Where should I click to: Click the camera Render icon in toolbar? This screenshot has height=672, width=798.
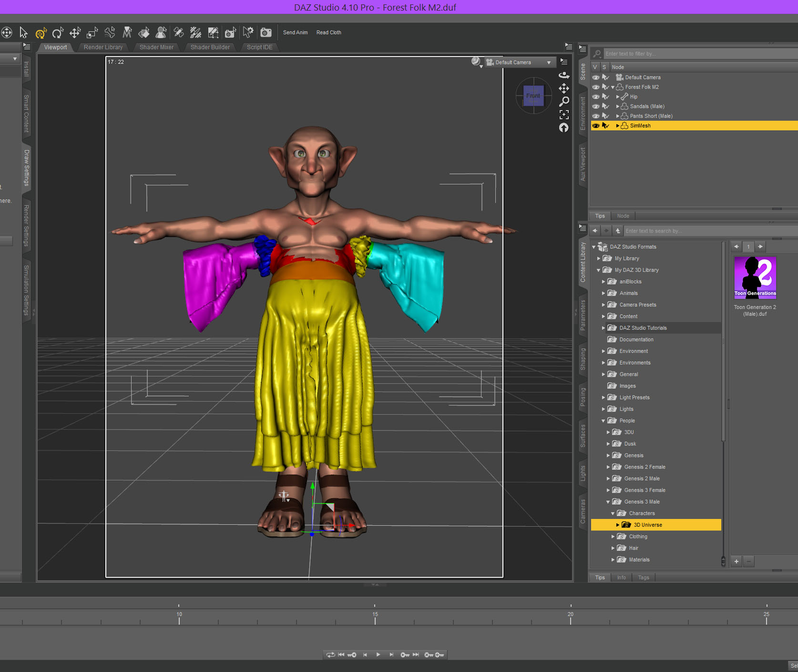[x=266, y=32]
